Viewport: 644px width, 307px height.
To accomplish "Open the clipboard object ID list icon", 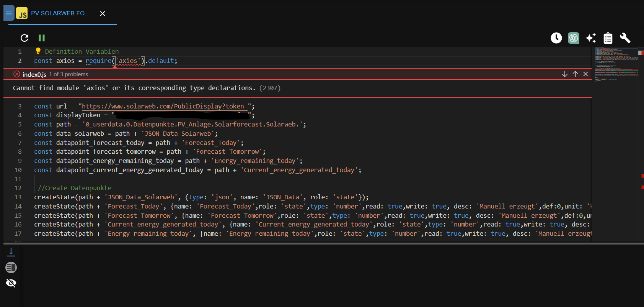I will tap(608, 38).
